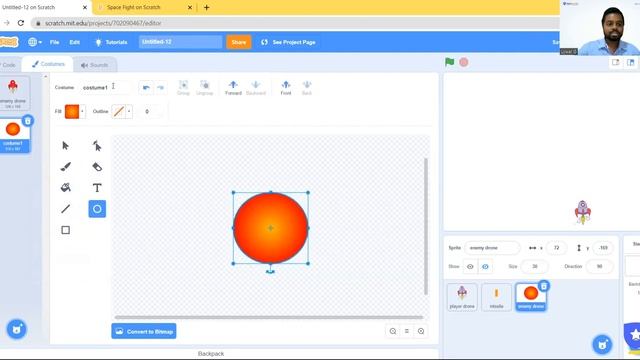
Task: Click the costume name field
Action: coord(105,87)
